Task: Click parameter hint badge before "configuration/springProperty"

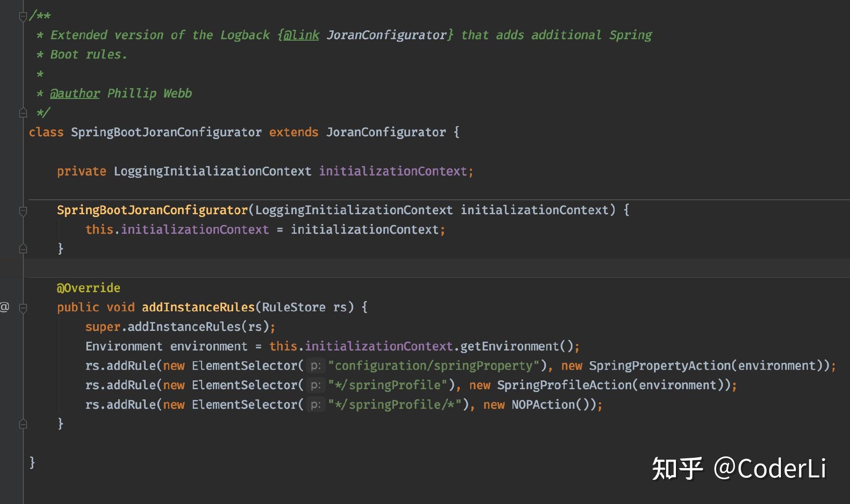Action: pyautogui.click(x=316, y=365)
